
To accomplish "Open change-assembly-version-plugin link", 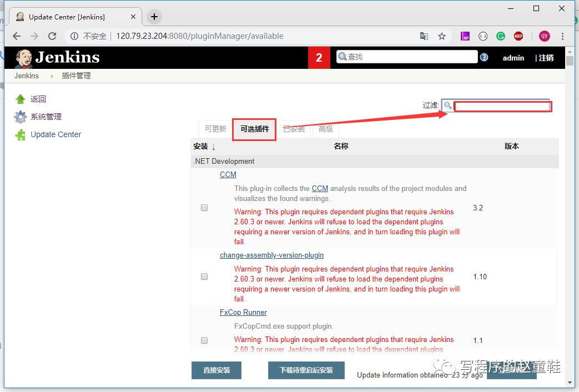I will [271, 255].
